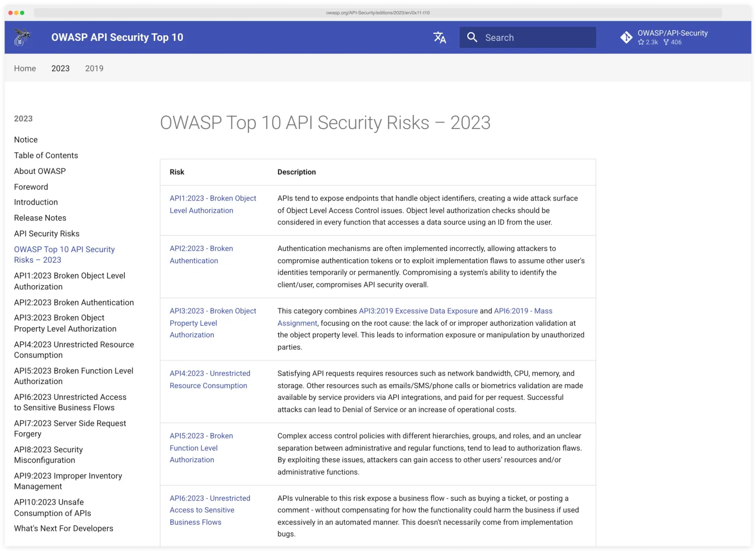
Task: Click the green maximize window button
Action: pyautogui.click(x=22, y=13)
